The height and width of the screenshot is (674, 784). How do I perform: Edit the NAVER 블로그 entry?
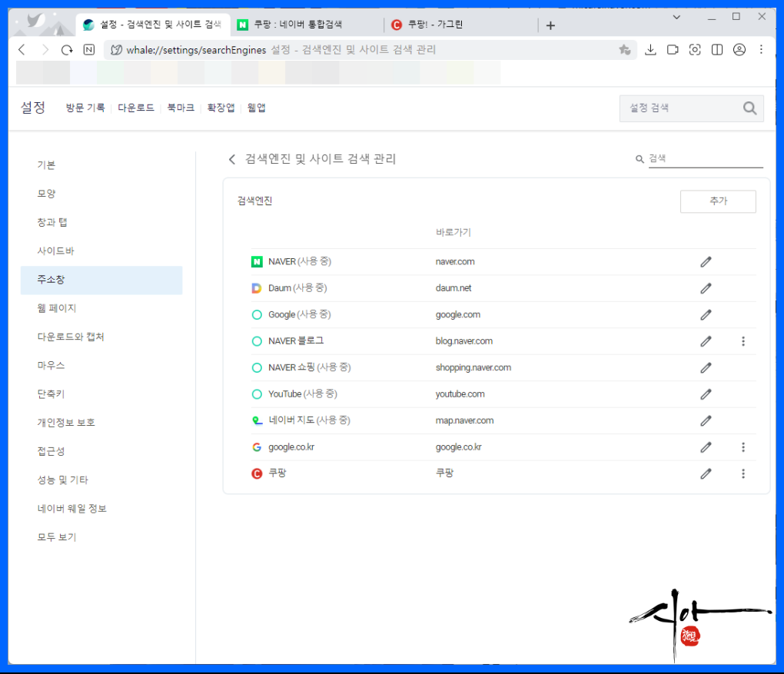(x=706, y=341)
